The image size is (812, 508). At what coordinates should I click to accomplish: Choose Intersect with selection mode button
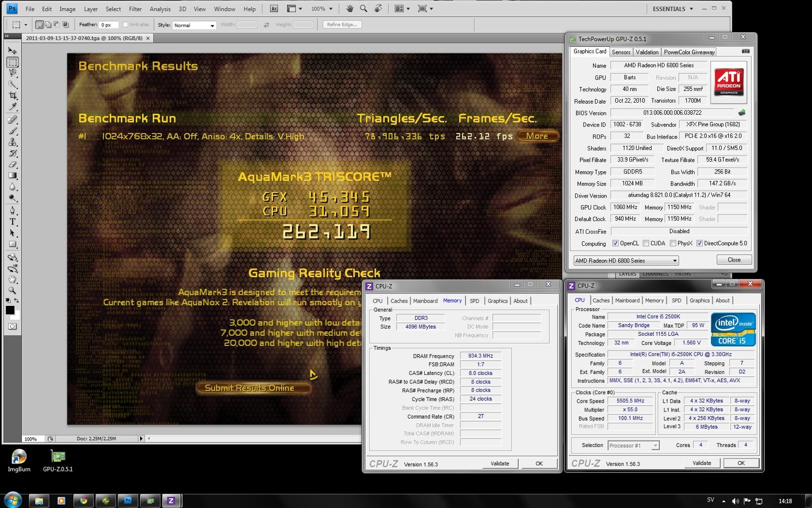click(x=65, y=24)
